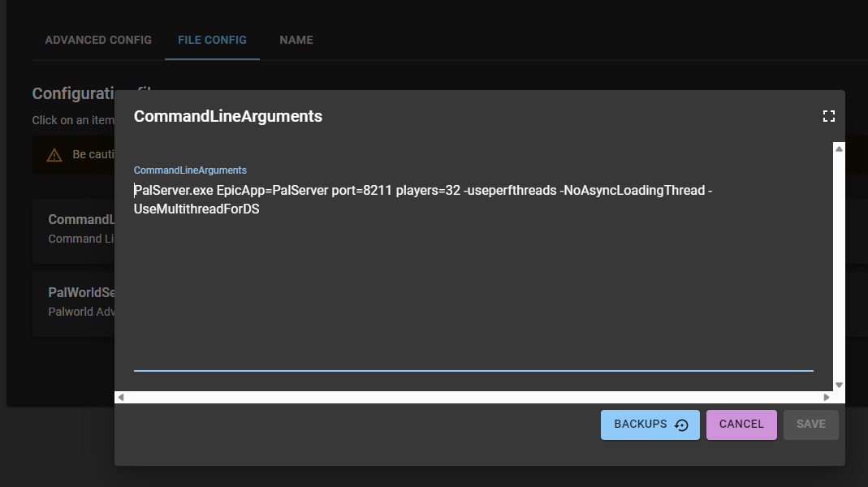Switch to the Advanced Config tab
This screenshot has width=868, height=487.
[x=98, y=40]
